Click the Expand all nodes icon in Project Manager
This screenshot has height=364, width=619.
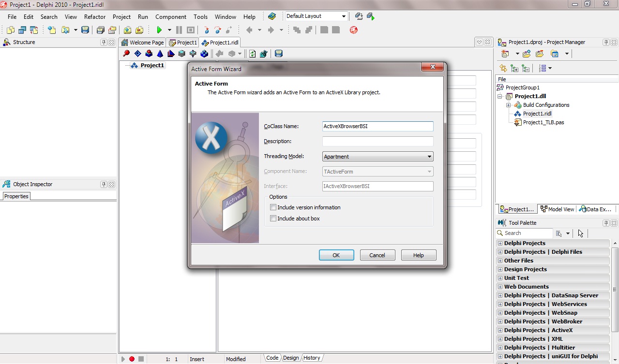(514, 68)
